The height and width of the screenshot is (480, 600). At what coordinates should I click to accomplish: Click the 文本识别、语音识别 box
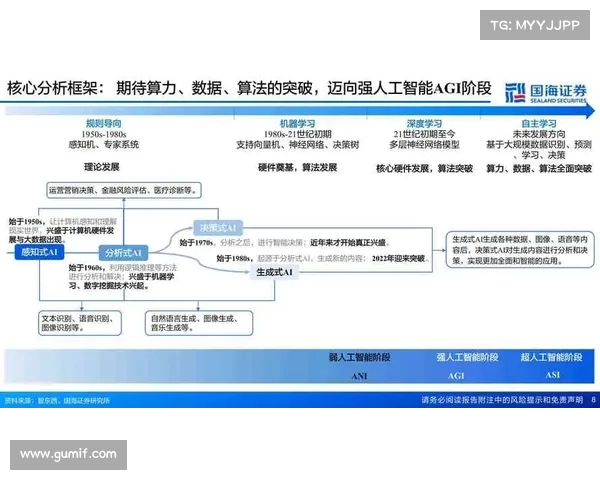pyautogui.click(x=80, y=323)
